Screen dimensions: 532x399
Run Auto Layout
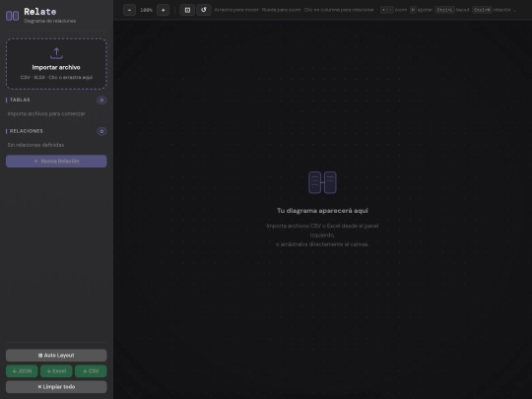(56, 356)
